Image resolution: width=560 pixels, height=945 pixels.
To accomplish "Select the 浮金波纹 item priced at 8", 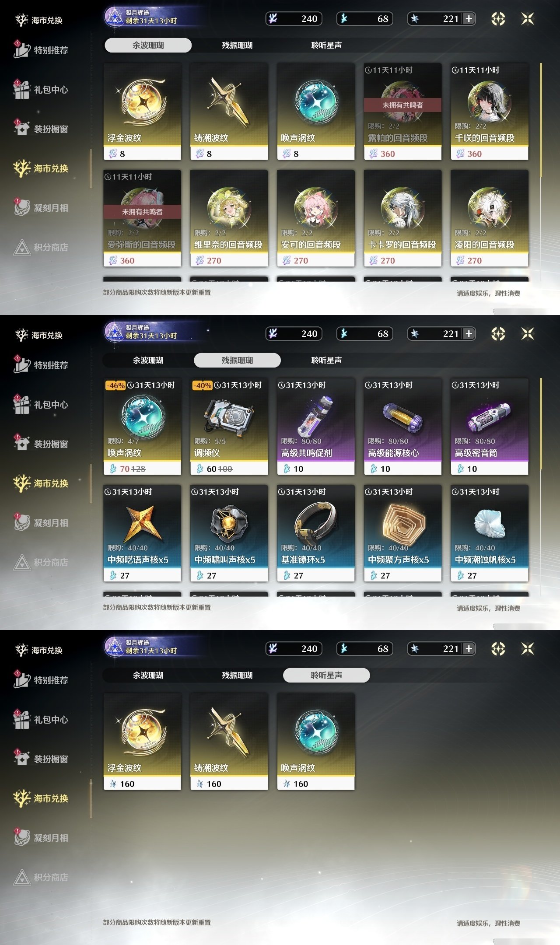I will (x=142, y=112).
